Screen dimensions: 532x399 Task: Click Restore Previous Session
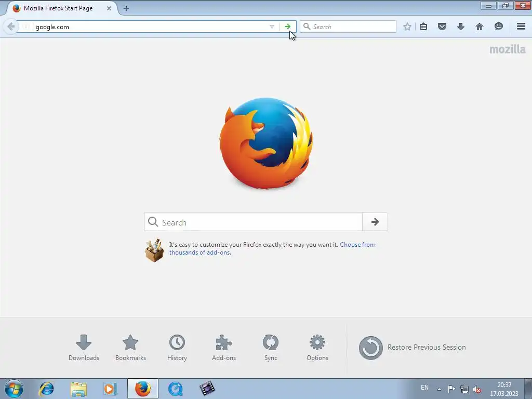[x=412, y=348]
